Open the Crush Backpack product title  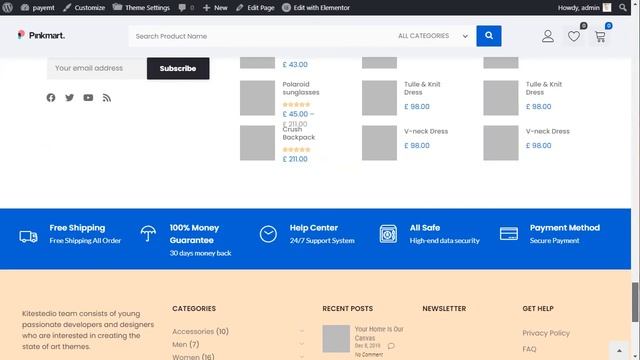click(298, 133)
